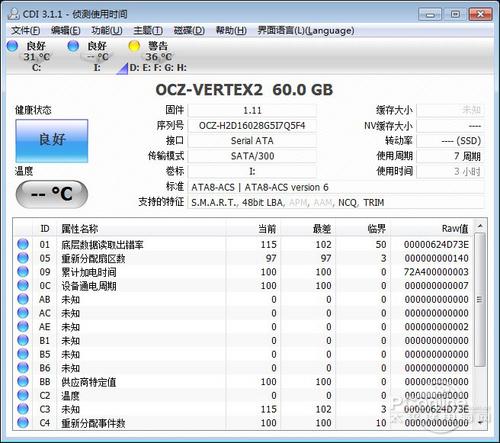Click the 属性名称 column header
500x443 pixels.
pos(142,229)
